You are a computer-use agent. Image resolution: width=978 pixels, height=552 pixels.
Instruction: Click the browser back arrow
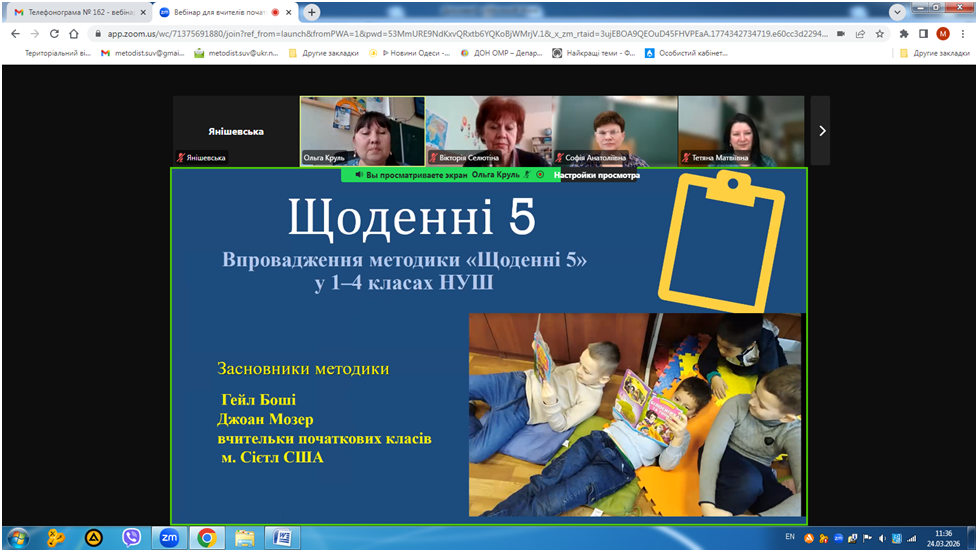coord(15,33)
